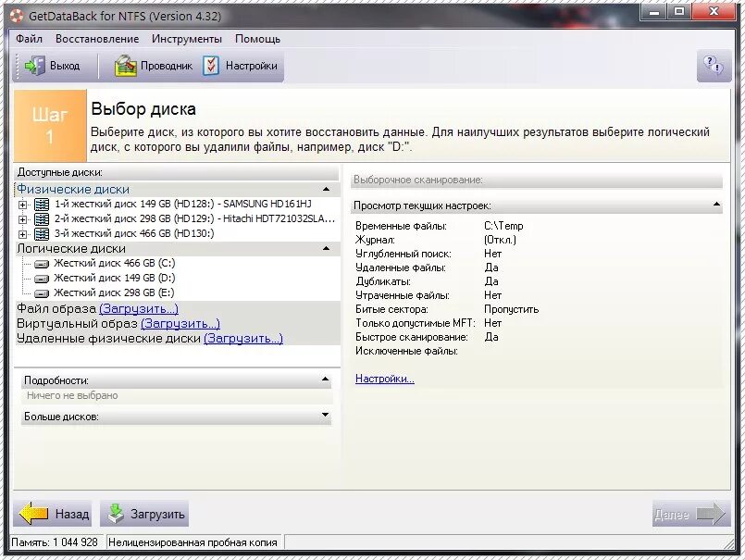Image resolution: width=745 pixels, height=560 pixels.
Task: Click the Битые сектора value Пропустить
Action: coord(511,309)
